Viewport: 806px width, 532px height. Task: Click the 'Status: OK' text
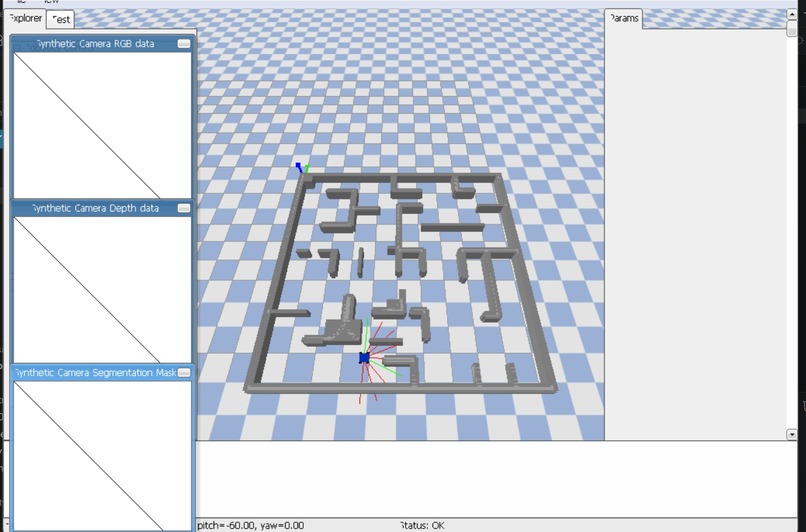pos(422,525)
